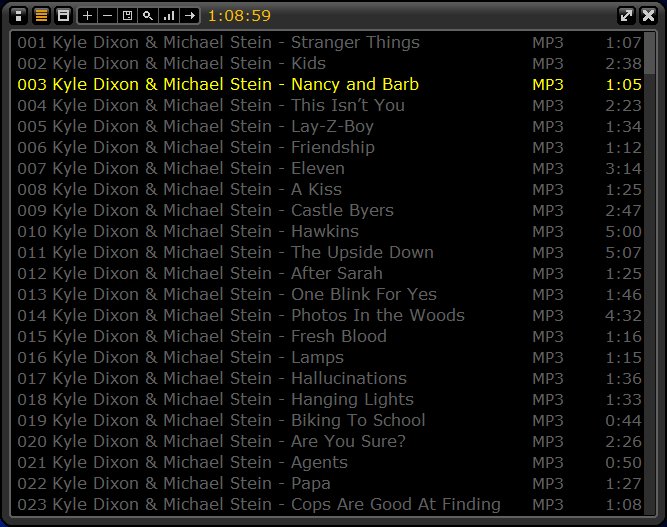Screen dimensions: 667x527
Task: Select track 013 One Blink For Yes
Action: pyautogui.click(x=327, y=294)
